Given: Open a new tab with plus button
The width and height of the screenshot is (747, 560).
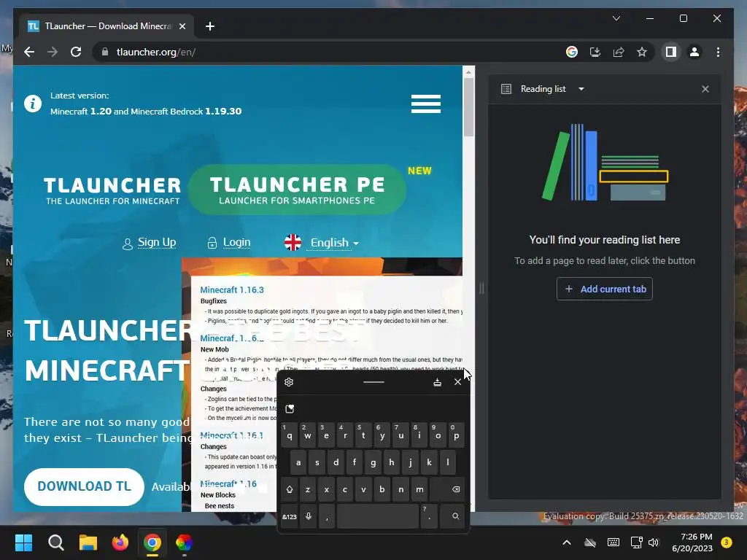Looking at the screenshot, I should (210, 26).
